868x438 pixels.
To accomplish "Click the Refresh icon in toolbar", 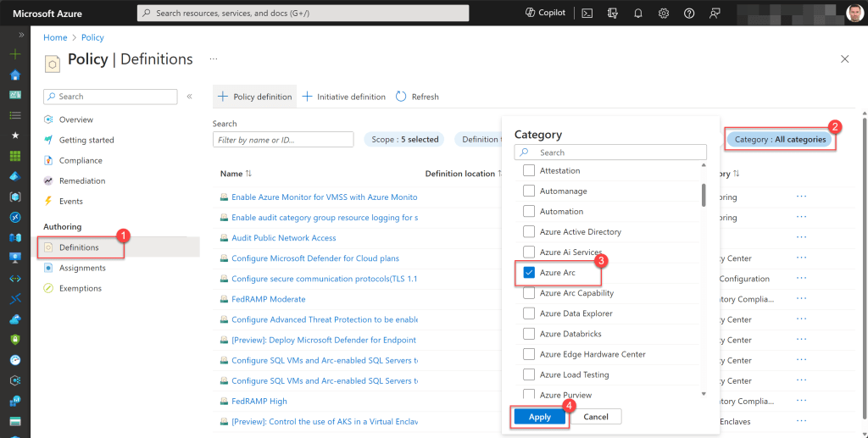I will (402, 97).
